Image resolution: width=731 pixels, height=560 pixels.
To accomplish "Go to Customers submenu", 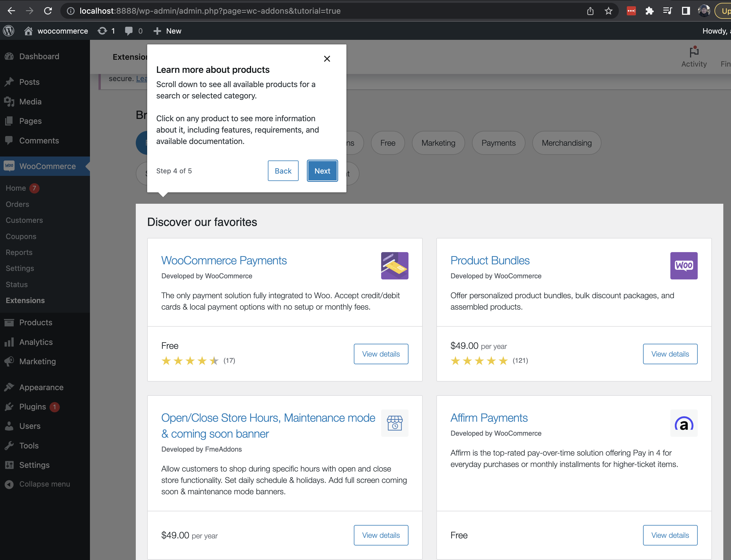I will 24,220.
